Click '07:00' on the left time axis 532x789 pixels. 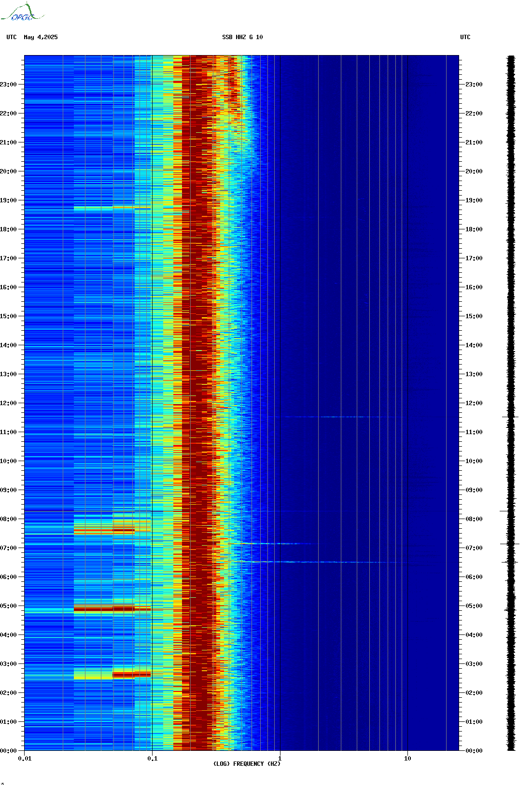[8, 548]
